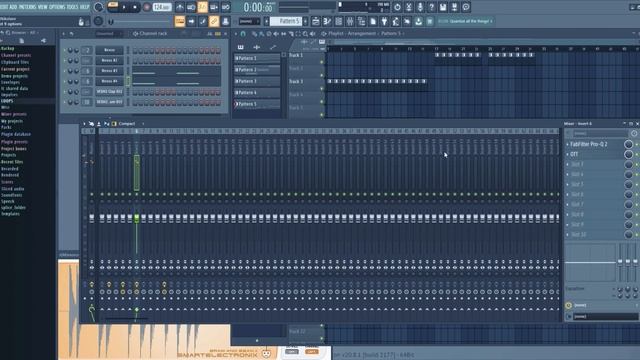The width and height of the screenshot is (640, 360).
Task: Open the TOOLS menu
Action: tap(72, 7)
